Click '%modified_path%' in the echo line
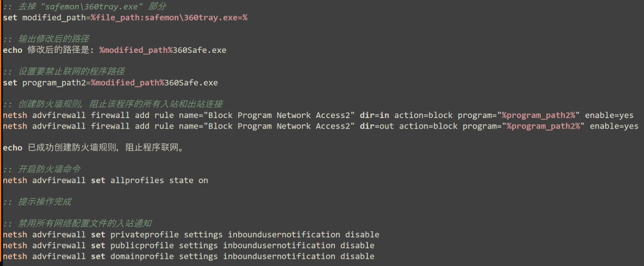 [x=136, y=50]
